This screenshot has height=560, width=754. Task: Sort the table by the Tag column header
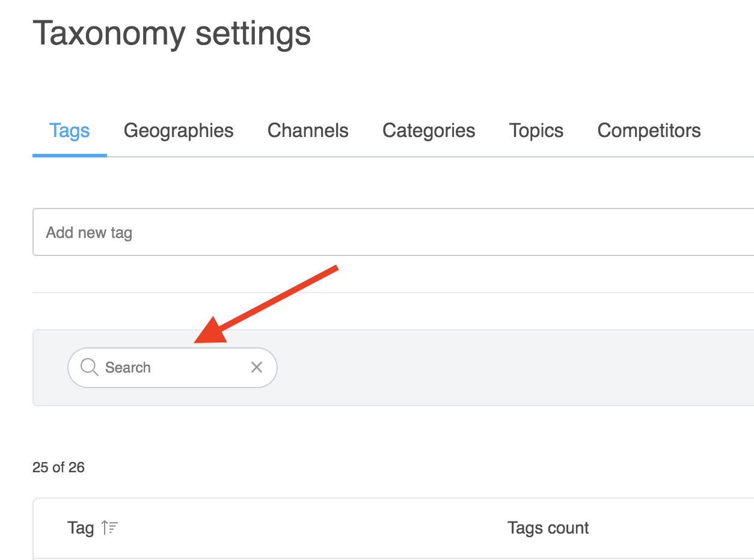tap(81, 528)
